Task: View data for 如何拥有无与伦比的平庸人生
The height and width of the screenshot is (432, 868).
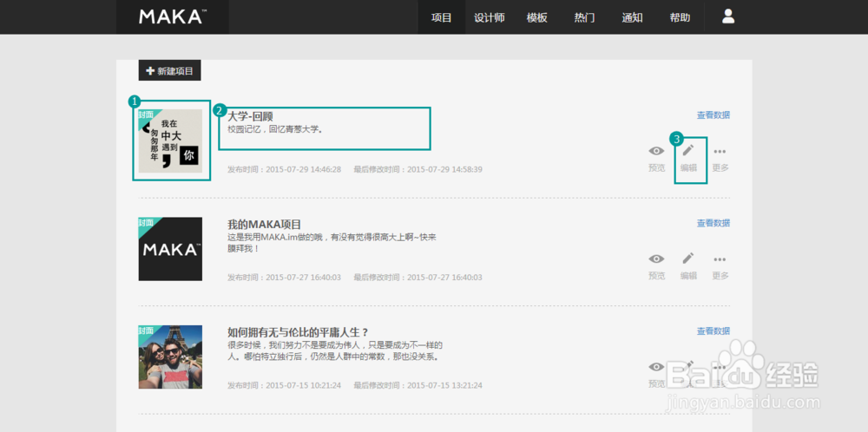Action: pos(713,331)
